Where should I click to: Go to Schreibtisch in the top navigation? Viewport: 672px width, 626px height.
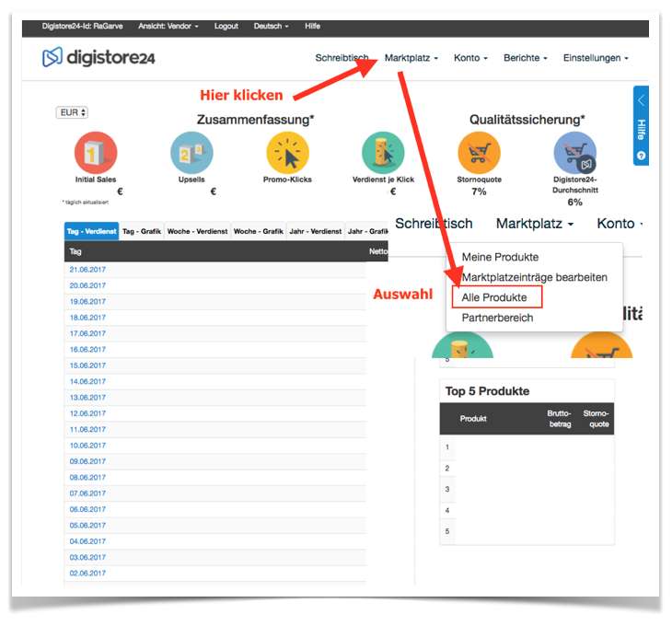[x=342, y=58]
